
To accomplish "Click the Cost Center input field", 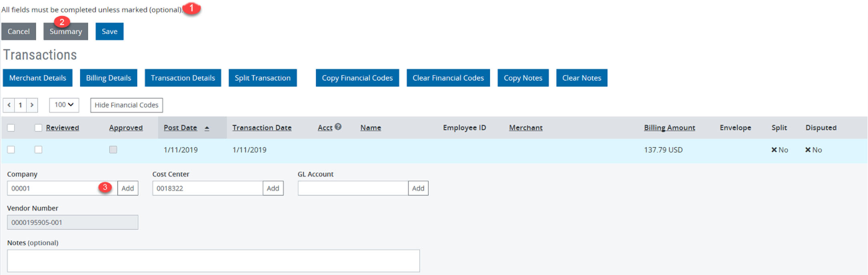I will (207, 188).
